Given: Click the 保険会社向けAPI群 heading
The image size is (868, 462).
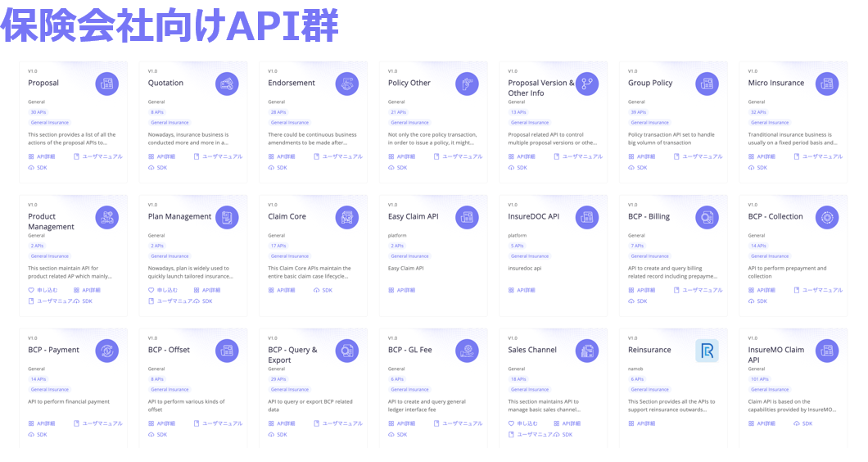Looking at the screenshot, I should tap(170, 25).
